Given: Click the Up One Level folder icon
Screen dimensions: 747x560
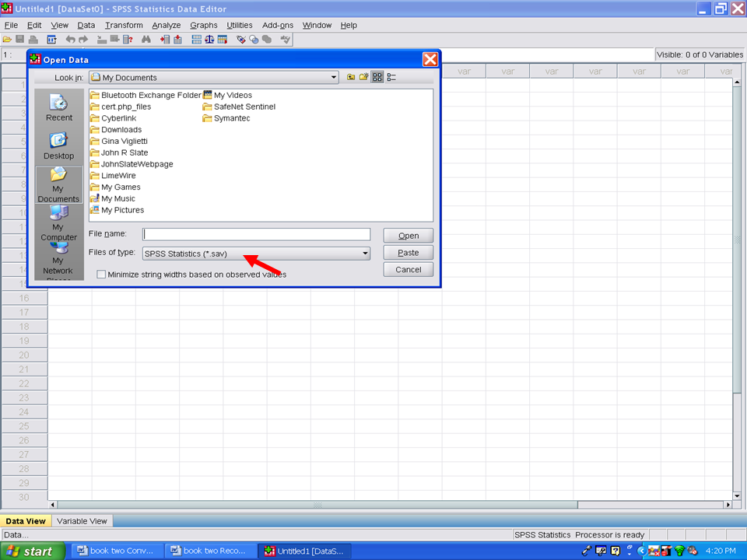Looking at the screenshot, I should pyautogui.click(x=351, y=77).
